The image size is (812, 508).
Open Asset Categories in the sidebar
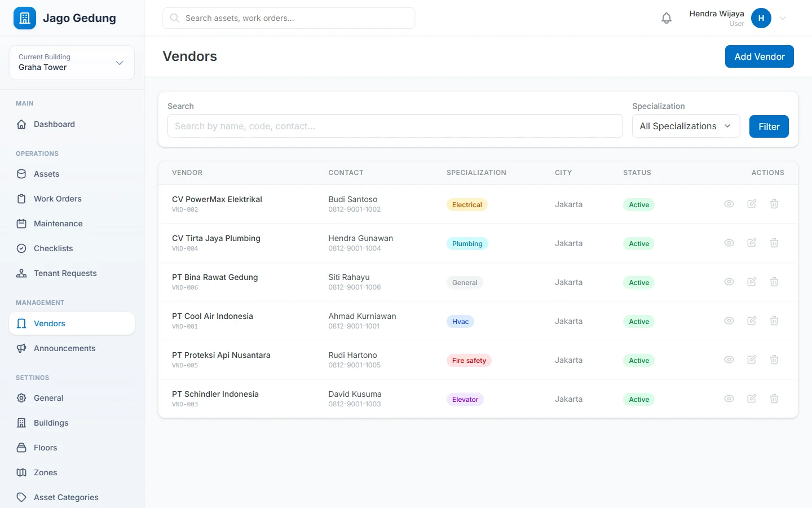point(72,497)
